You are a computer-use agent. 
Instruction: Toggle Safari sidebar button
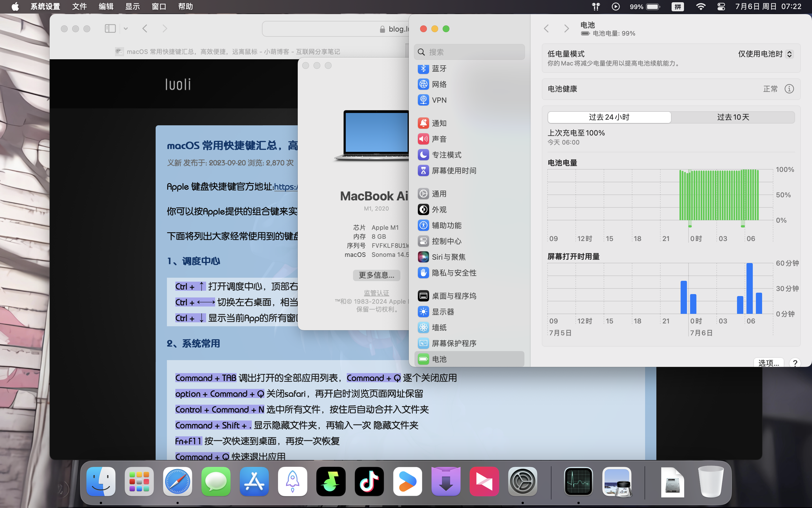click(x=110, y=29)
